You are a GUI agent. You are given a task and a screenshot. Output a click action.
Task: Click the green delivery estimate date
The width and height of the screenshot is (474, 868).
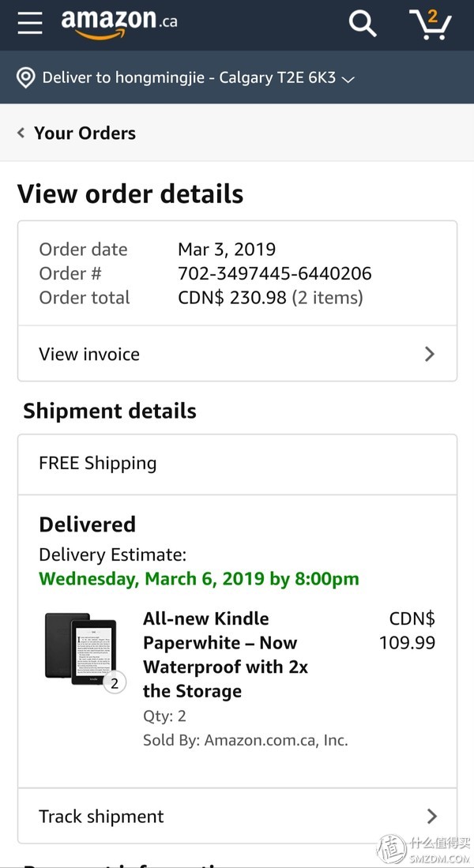coord(199,579)
